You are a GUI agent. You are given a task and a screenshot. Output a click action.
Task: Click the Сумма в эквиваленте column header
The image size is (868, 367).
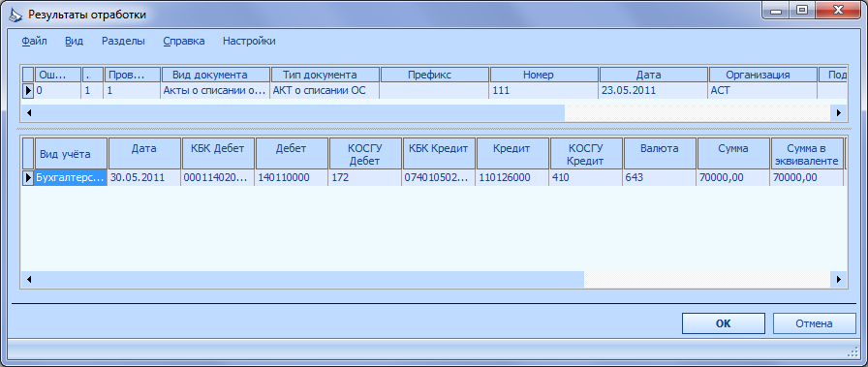[806, 153]
